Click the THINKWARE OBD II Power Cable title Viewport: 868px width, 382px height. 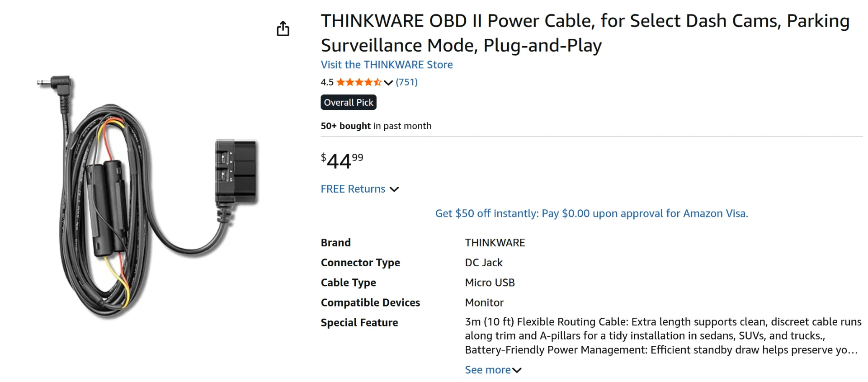585,33
